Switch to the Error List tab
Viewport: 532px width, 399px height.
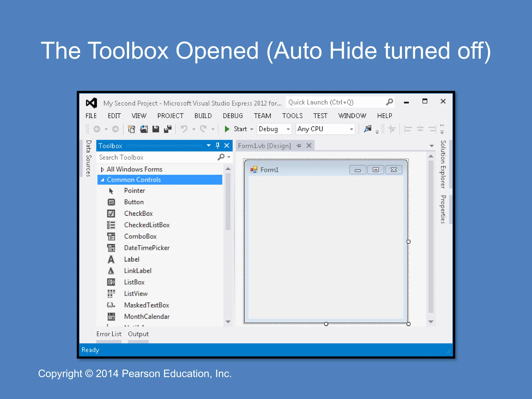coord(109,334)
